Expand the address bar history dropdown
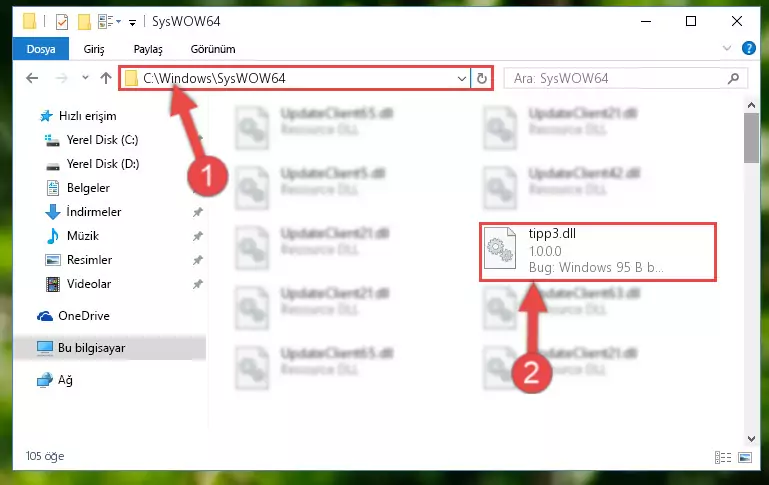 pyautogui.click(x=461, y=78)
